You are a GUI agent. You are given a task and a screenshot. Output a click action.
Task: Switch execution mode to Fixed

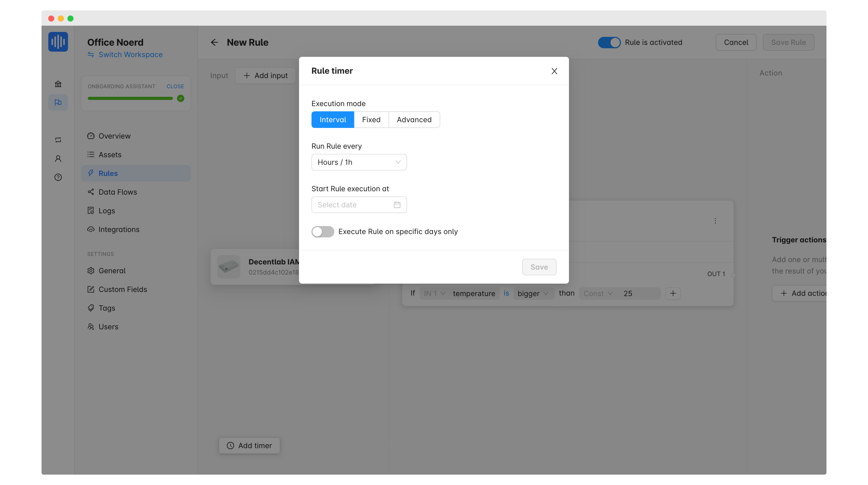click(x=371, y=120)
